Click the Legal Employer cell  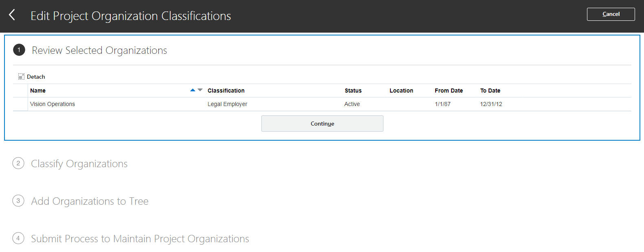[x=227, y=104]
